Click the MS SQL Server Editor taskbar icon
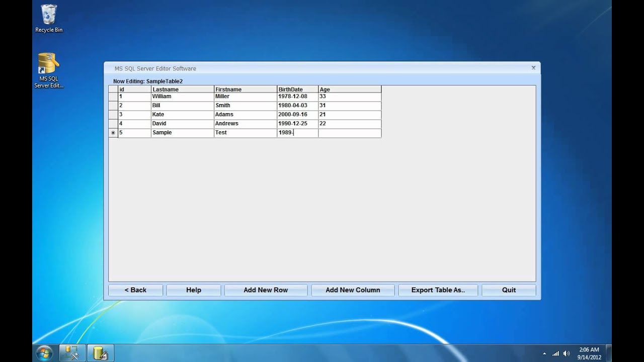 (x=101, y=353)
